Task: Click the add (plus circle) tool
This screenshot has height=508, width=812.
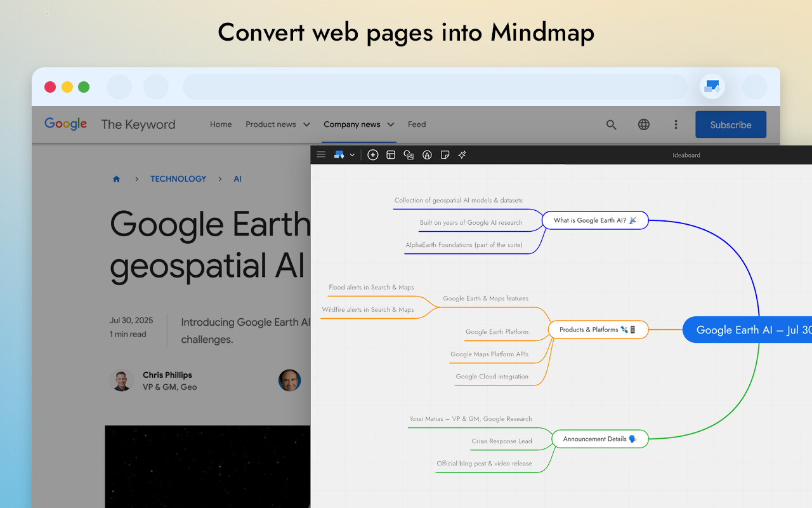Action: click(x=373, y=155)
